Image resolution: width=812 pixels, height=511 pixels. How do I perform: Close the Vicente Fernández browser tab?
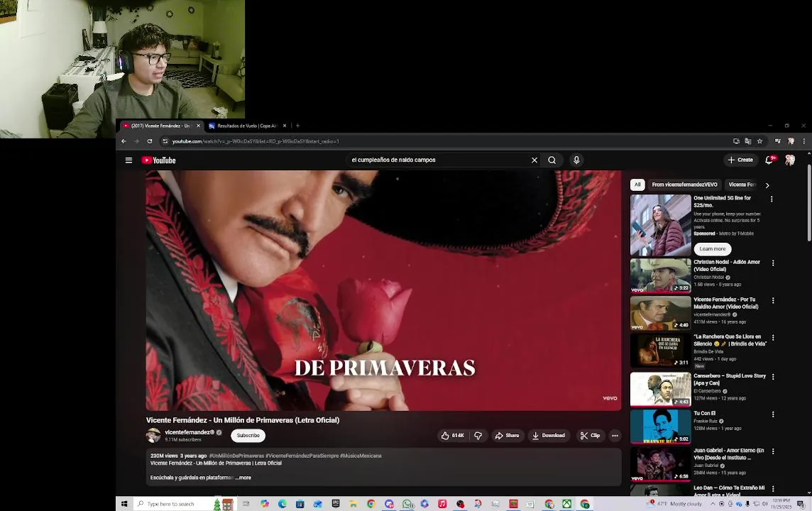[198, 126]
